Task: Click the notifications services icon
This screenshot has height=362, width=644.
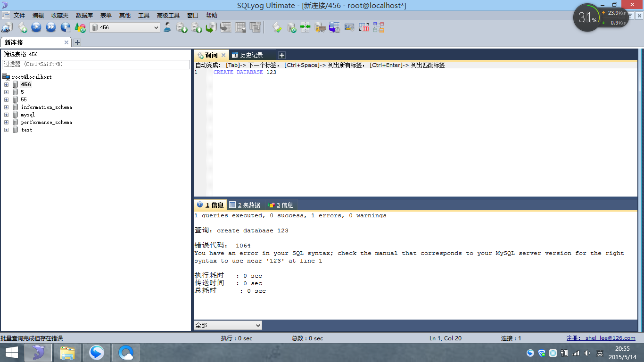Action: click(x=349, y=27)
